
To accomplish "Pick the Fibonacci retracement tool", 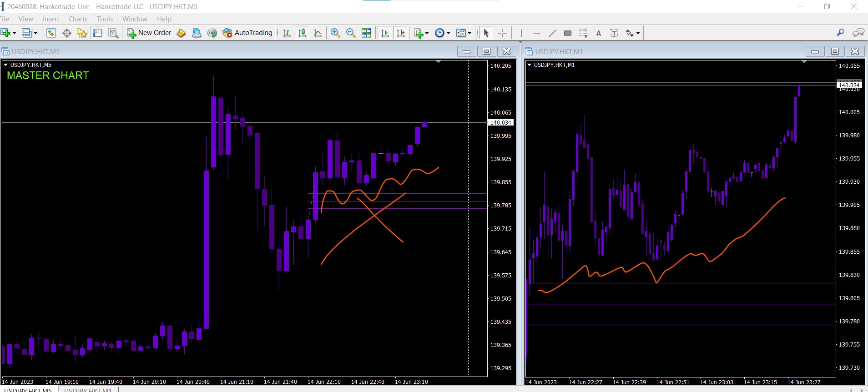I will click(583, 33).
